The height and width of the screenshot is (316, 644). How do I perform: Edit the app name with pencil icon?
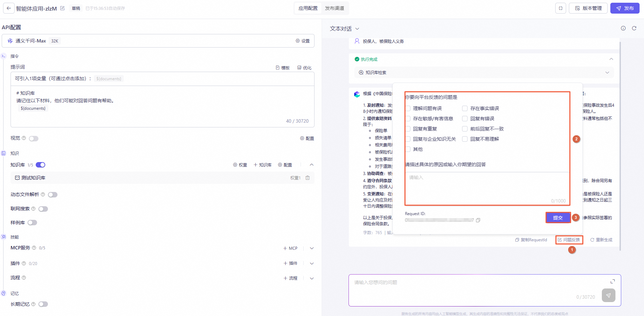coord(62,8)
